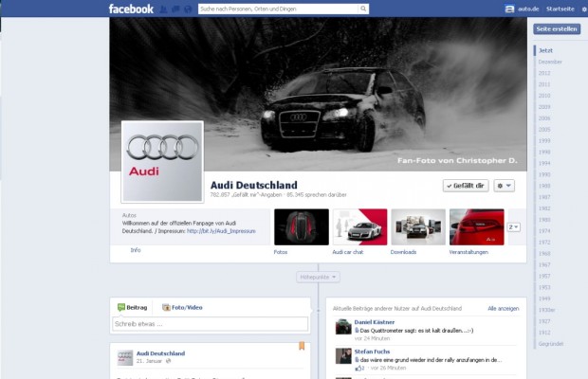This screenshot has height=379, width=588.
Task: Click the Veranstaltungen label
Action: (x=469, y=252)
